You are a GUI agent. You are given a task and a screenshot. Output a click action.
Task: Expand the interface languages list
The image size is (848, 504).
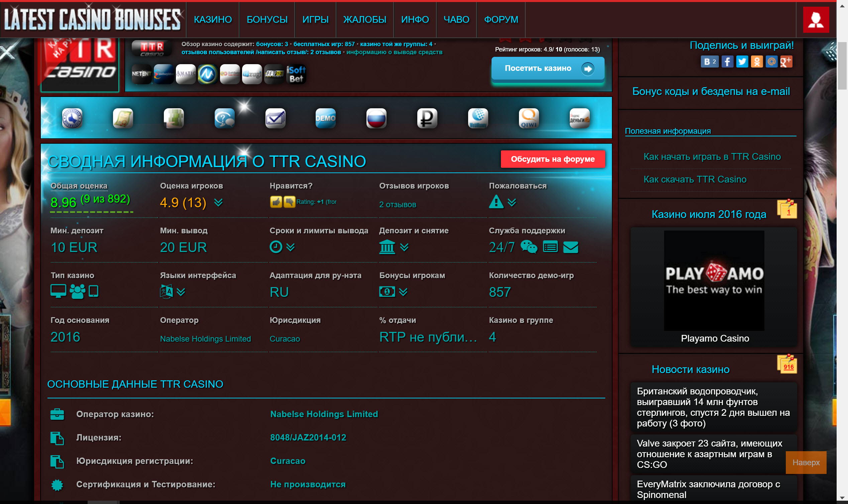pos(181,292)
